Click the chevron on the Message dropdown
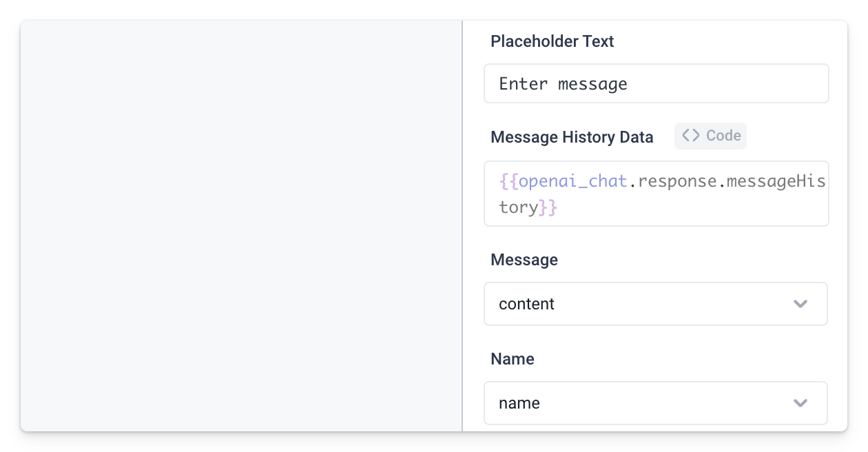The image size is (868, 452). point(800,304)
